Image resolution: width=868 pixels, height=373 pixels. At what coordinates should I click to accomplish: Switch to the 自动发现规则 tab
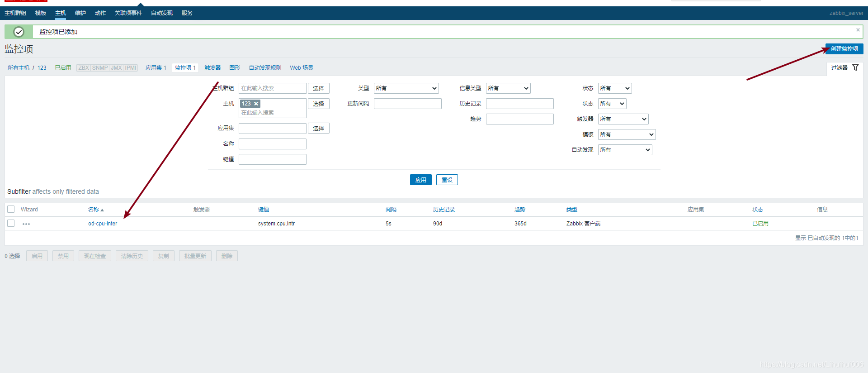coord(265,68)
